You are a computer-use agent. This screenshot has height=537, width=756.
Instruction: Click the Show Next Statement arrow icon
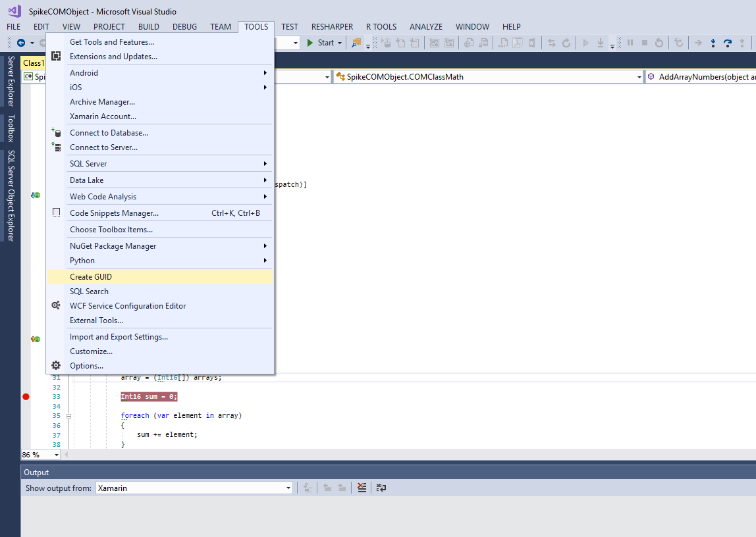click(x=697, y=43)
